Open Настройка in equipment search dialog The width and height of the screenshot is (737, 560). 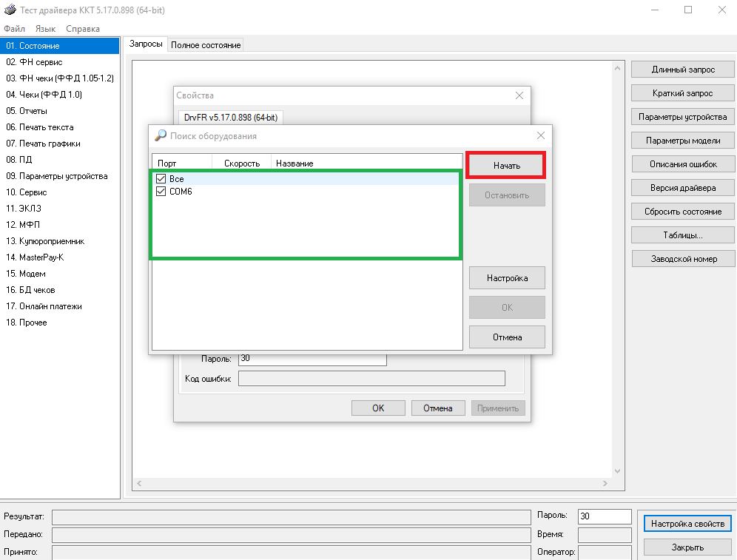[x=507, y=278]
